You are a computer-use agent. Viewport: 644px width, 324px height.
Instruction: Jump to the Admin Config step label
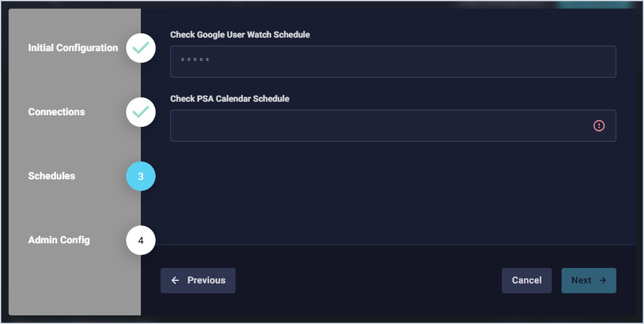coord(59,240)
